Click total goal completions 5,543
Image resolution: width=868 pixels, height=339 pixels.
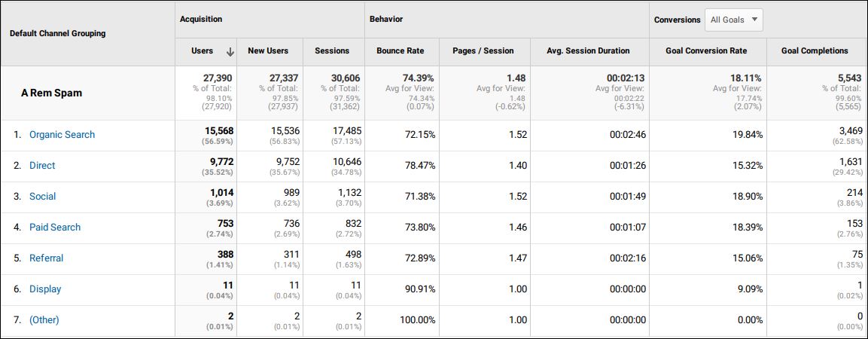pyautogui.click(x=850, y=78)
